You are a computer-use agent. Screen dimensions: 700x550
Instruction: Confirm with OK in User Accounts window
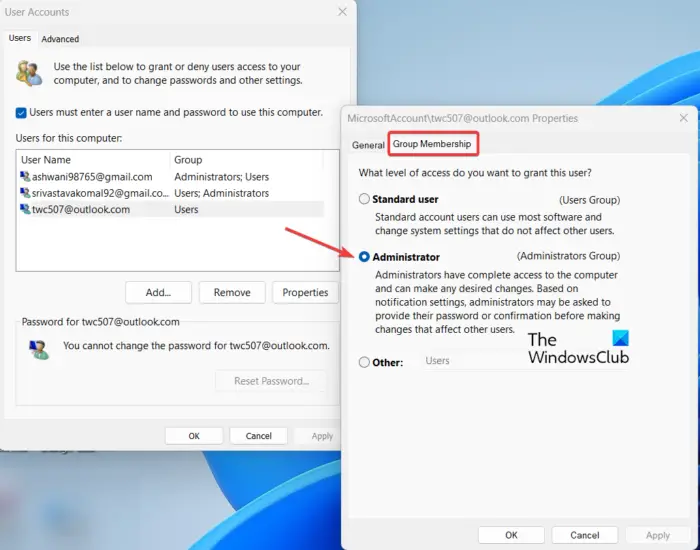[194, 436]
